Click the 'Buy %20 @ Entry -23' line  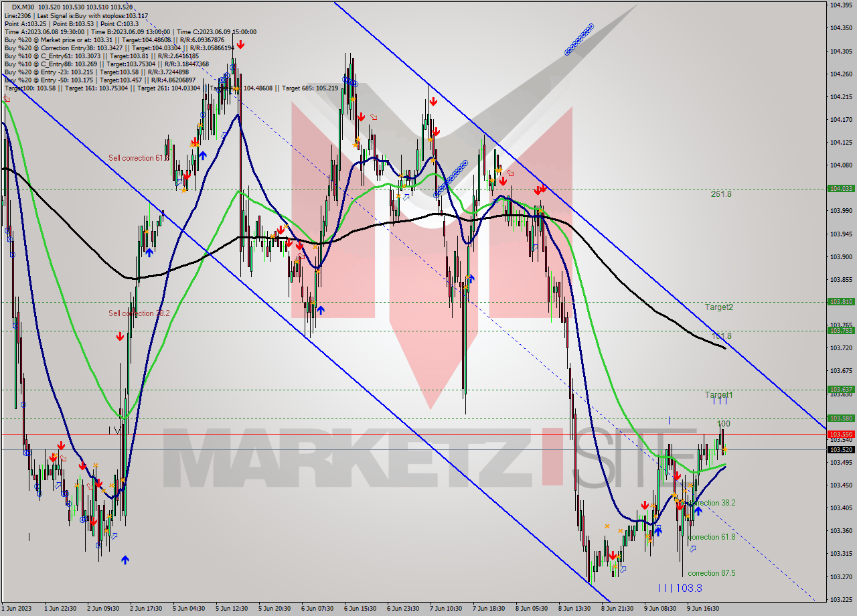96,72
